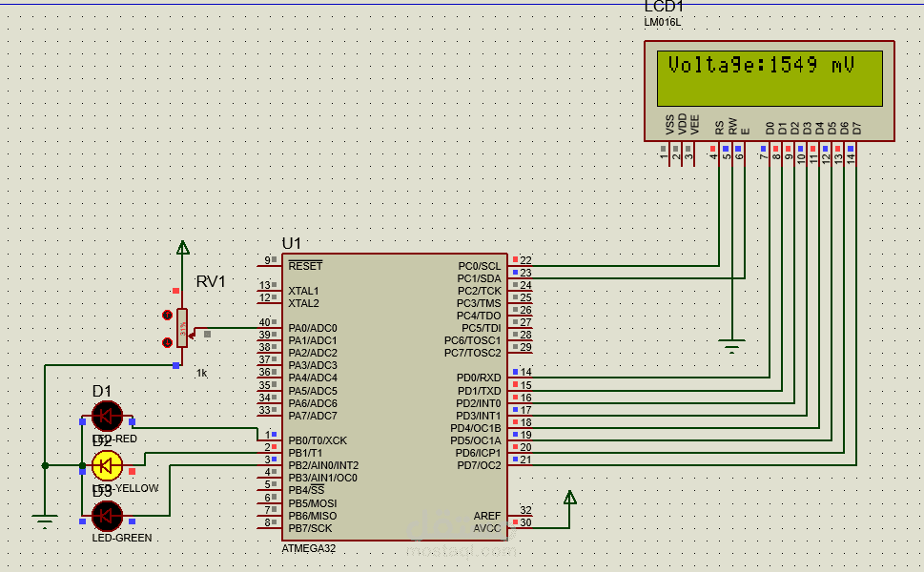This screenshot has height=572, width=924.
Task: Click the PB1/T1 pin label
Action: pyautogui.click(x=305, y=453)
